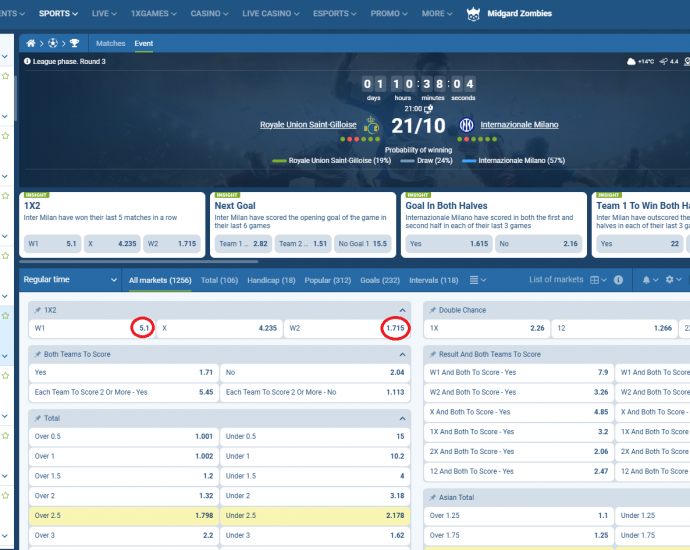Click the trophy icon in the breadcrumb
This screenshot has height=550, width=690.
click(73, 44)
